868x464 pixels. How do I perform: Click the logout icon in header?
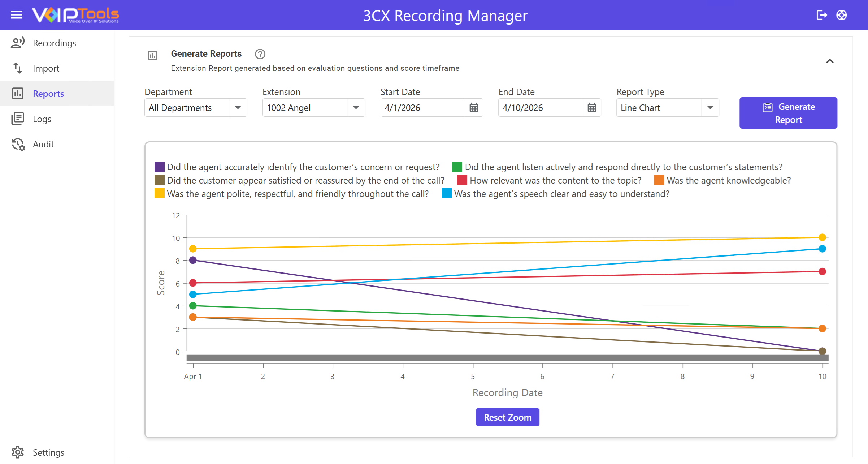pyautogui.click(x=821, y=15)
